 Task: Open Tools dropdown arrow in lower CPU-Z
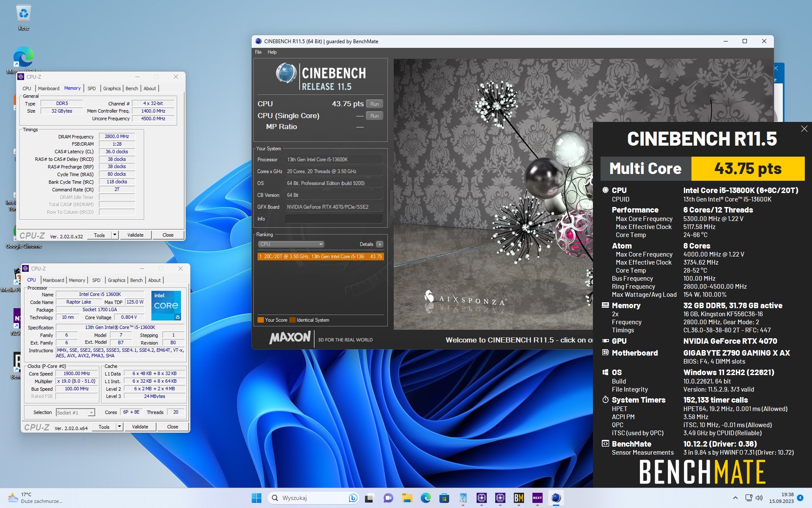point(119,427)
